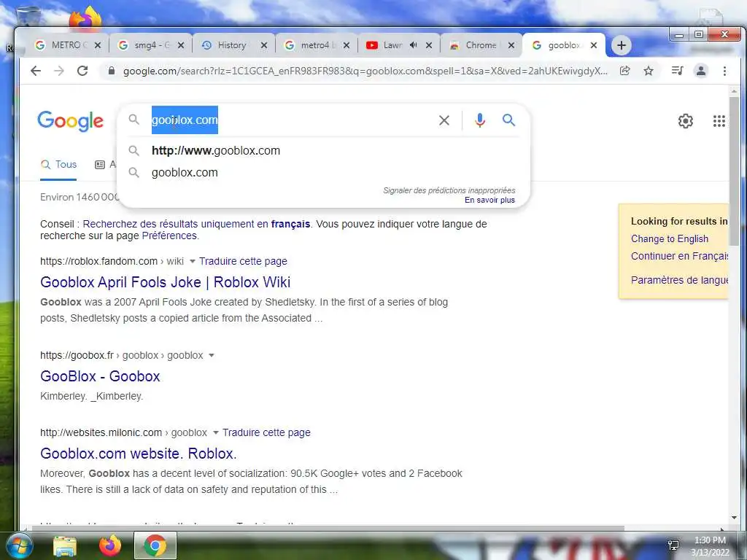Expand dropdown arrow beside roblox.fandom.com result

(193, 262)
